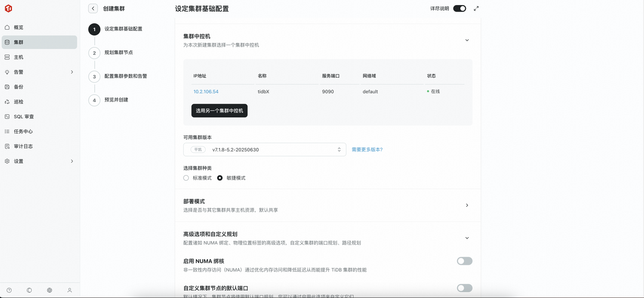Turn on 自定义集群节点的默认端口 switch
This screenshot has height=298, width=644.
tap(464, 288)
